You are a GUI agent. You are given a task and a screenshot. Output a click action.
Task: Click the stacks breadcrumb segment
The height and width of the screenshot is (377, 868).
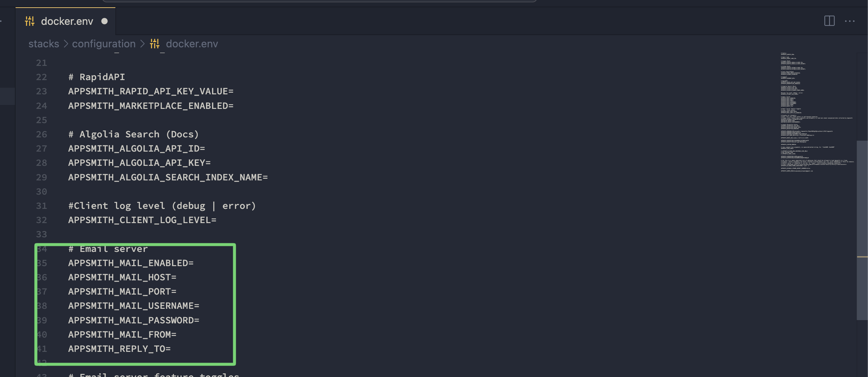click(x=44, y=44)
